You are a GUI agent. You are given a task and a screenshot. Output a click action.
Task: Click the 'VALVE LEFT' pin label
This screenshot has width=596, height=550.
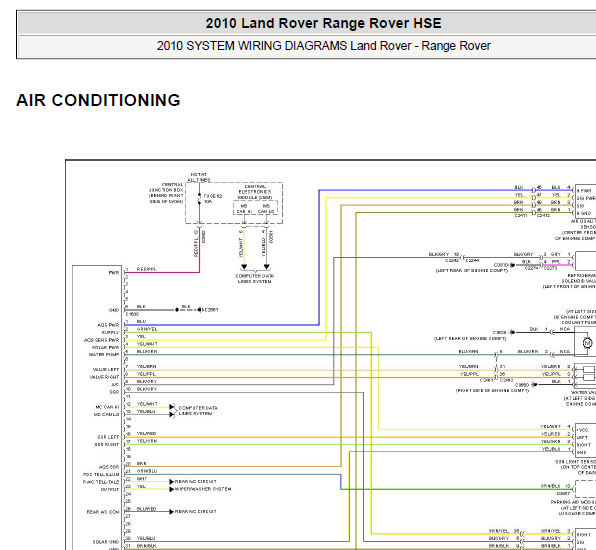click(106, 369)
